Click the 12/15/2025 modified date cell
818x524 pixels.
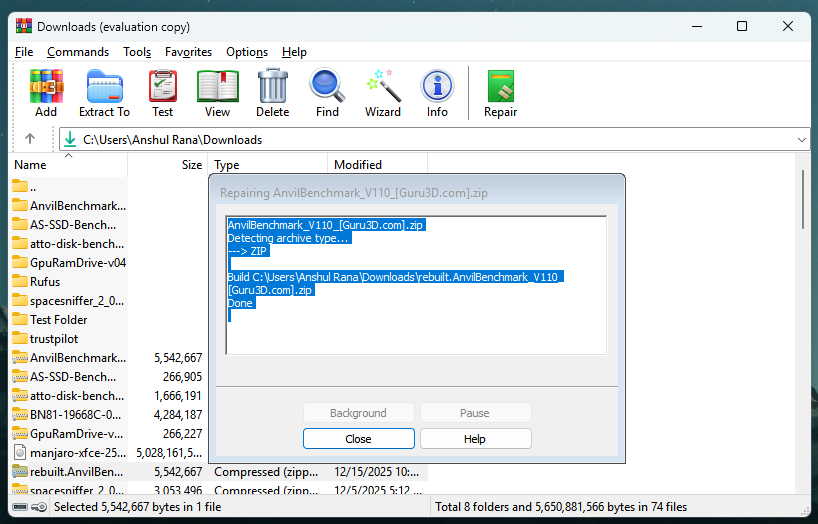pos(377,471)
